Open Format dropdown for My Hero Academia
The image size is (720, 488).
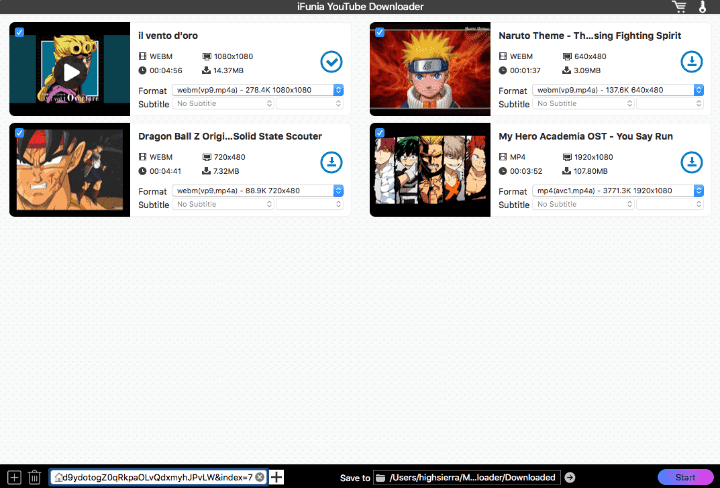[618, 190]
